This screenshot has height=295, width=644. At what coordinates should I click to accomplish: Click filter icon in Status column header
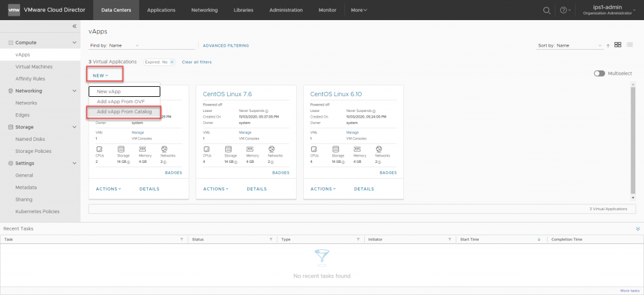[x=270, y=240]
